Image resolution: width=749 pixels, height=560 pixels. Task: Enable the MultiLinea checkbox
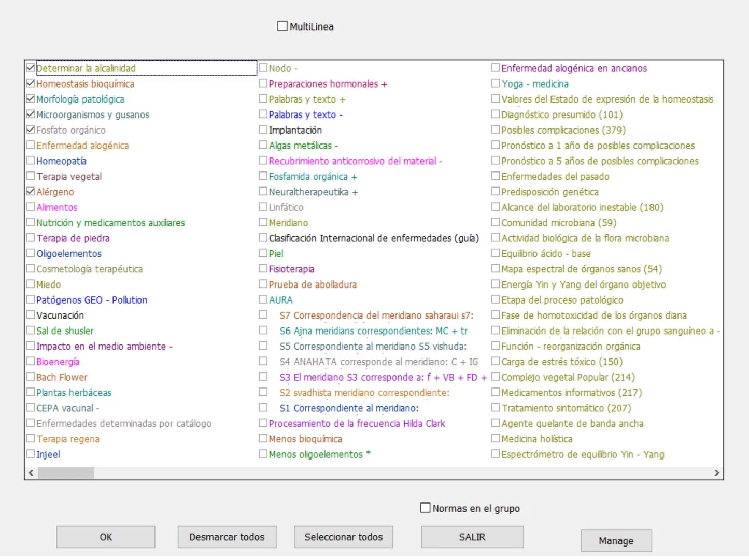click(x=282, y=26)
